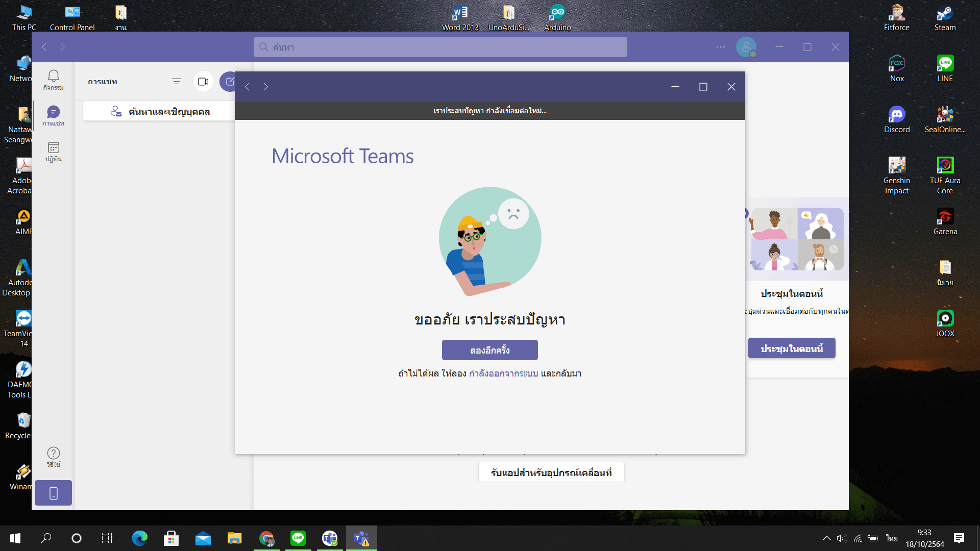Open the three-dot settings menu
The image size is (980, 551).
[x=720, y=47]
